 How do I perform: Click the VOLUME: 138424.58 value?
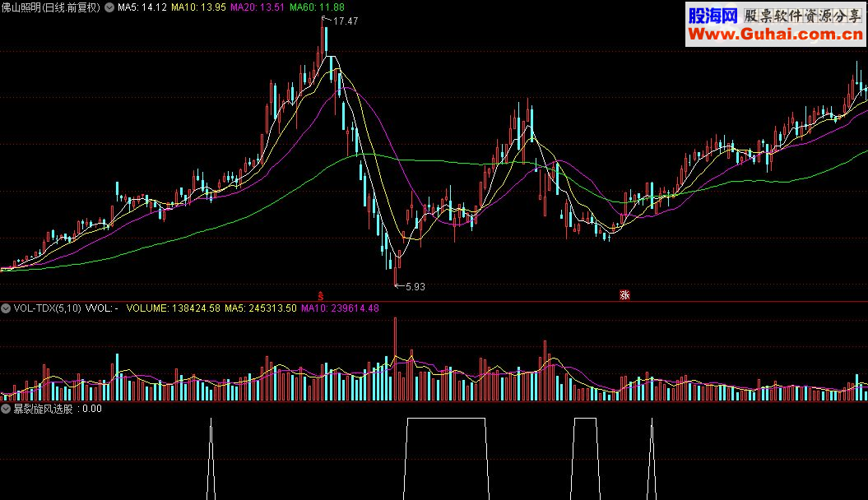click(x=174, y=308)
